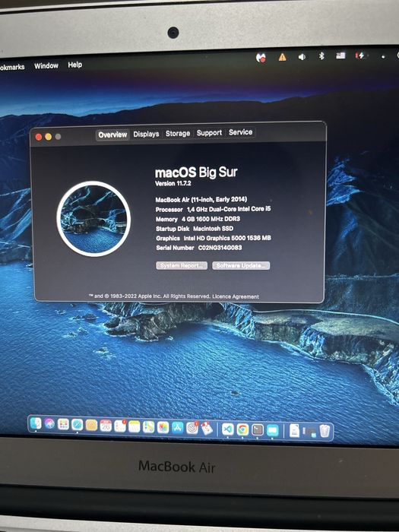This screenshot has height=532, width=399.
Task: Open the volume control in menu bar
Action: point(302,57)
